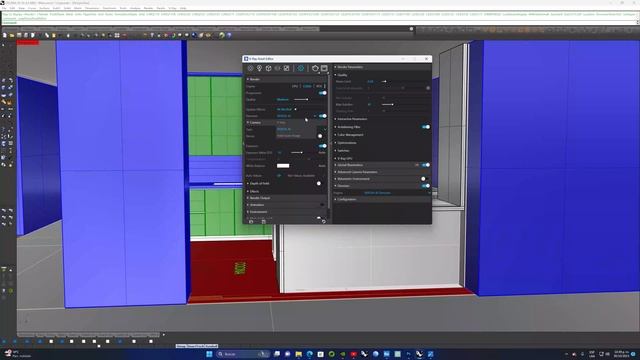Open Microsoft Edge from taskbar
640x360 pixels.
[309, 354]
